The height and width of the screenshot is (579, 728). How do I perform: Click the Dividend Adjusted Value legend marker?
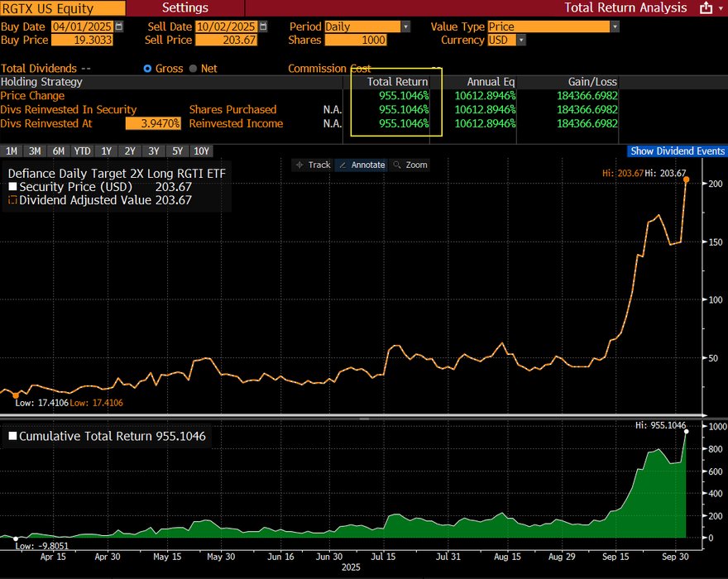point(12,200)
